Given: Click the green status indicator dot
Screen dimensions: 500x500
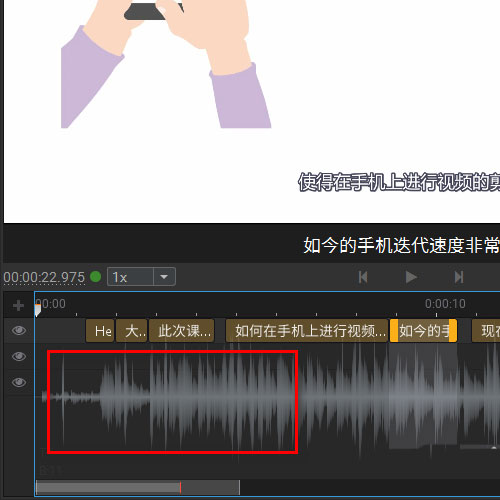Looking at the screenshot, I should click(96, 277).
